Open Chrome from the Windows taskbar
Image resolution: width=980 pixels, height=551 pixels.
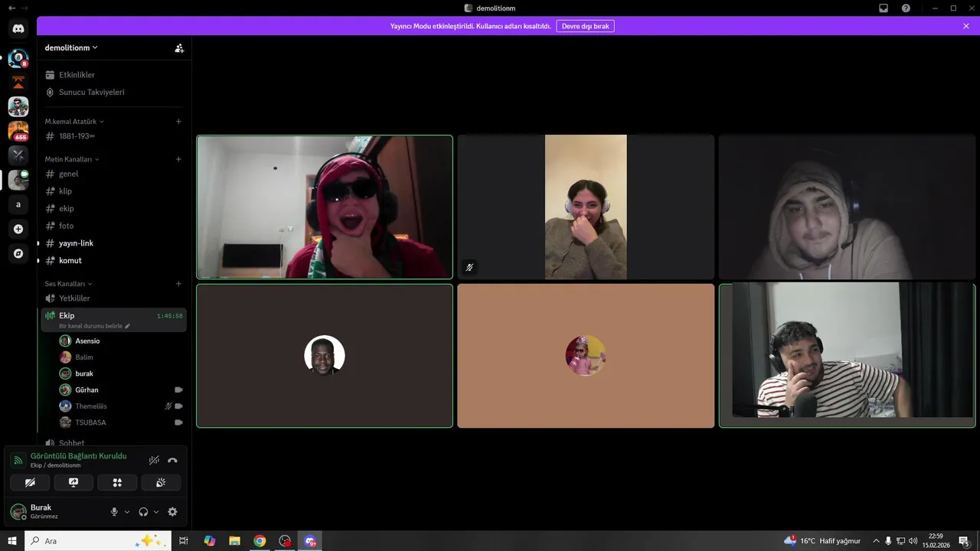(x=260, y=541)
